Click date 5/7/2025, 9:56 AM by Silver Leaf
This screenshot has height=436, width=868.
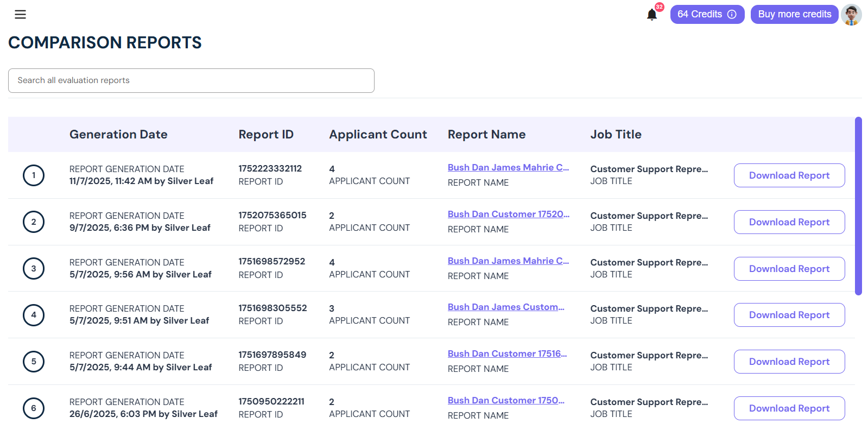click(x=140, y=275)
